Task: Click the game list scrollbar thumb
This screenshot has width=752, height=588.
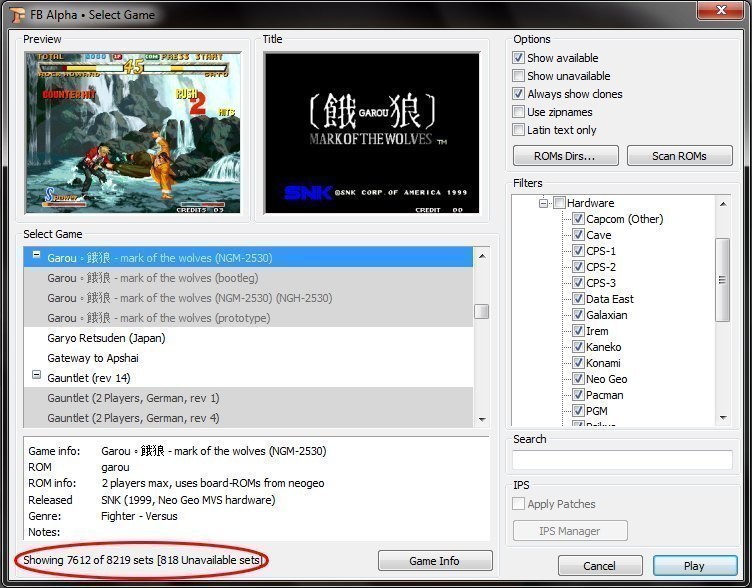Action: click(x=482, y=312)
